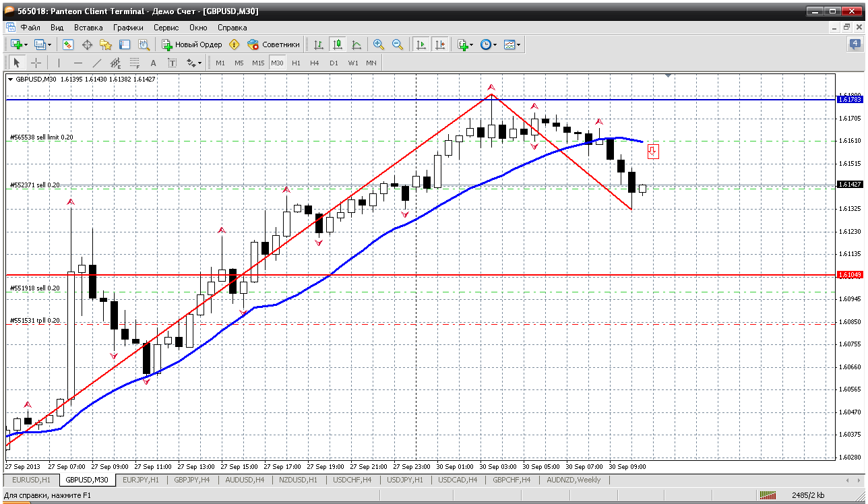Open the Графики menu

(x=128, y=28)
